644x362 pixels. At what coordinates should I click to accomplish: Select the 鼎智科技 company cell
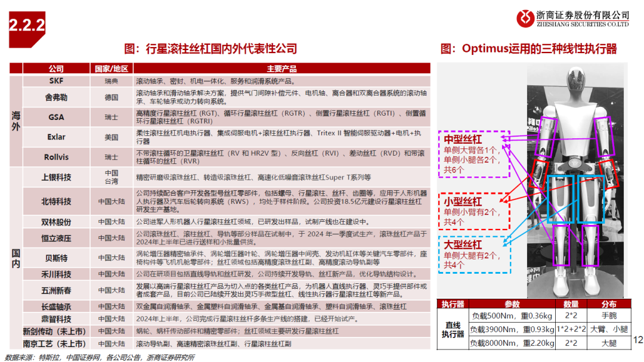point(56,319)
